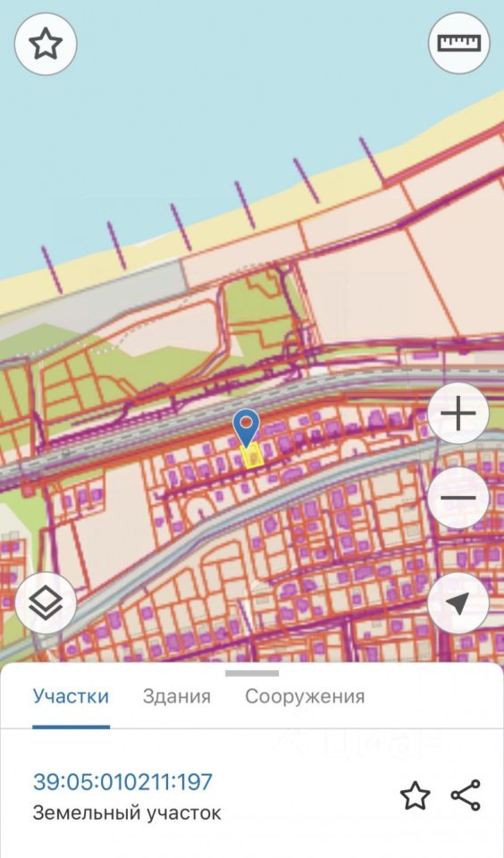
Task: Zoom out with the minus button
Action: click(458, 498)
